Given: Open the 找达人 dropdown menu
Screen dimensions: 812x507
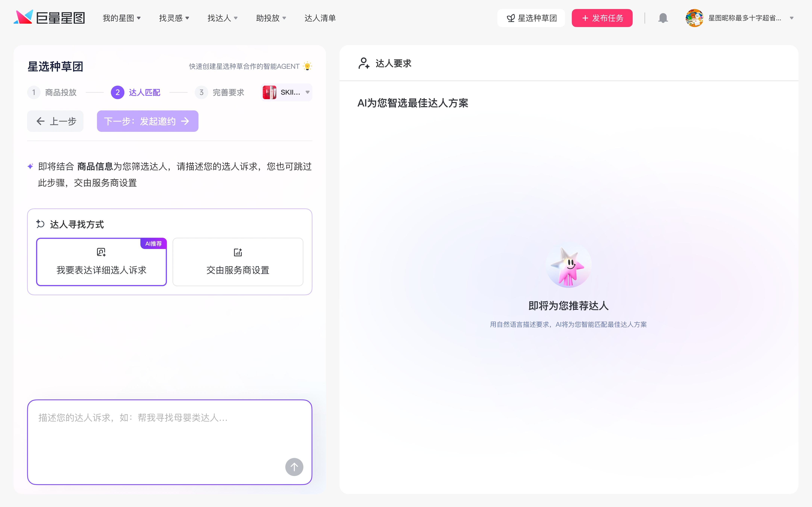Looking at the screenshot, I should click(x=223, y=18).
